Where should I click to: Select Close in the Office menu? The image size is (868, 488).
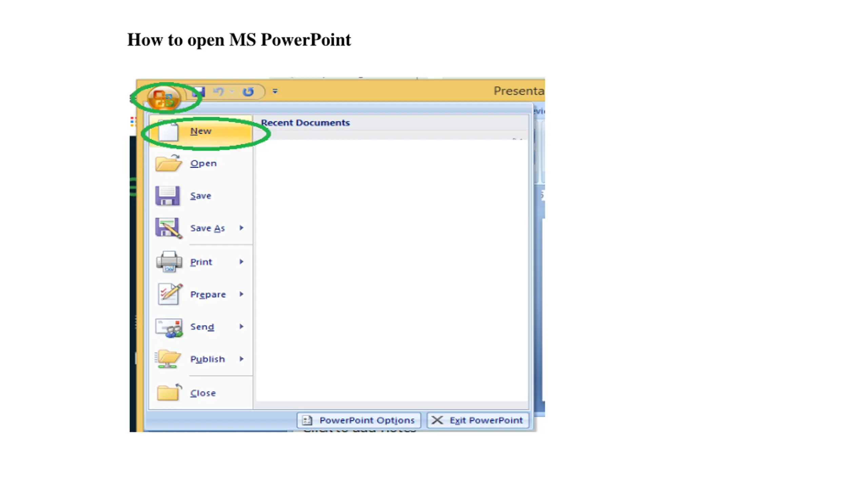coord(201,393)
